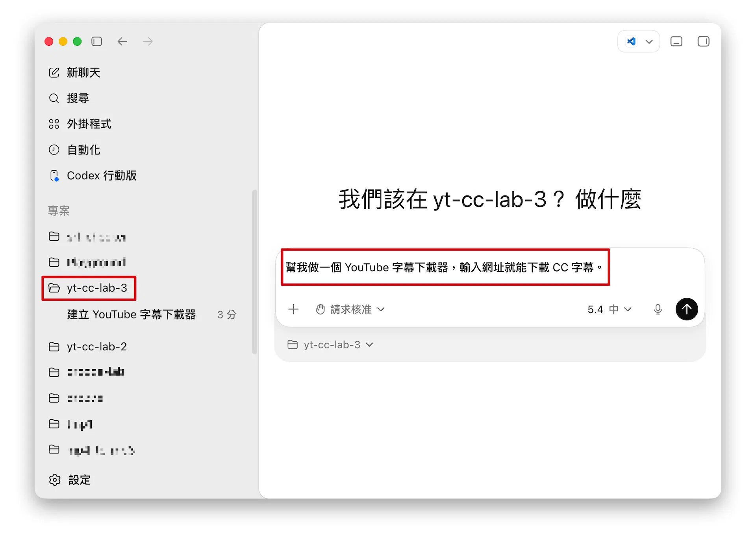The image size is (756, 545).
Task: Click the open folder icon of yt-cc-lab-3
Action: [x=54, y=288]
